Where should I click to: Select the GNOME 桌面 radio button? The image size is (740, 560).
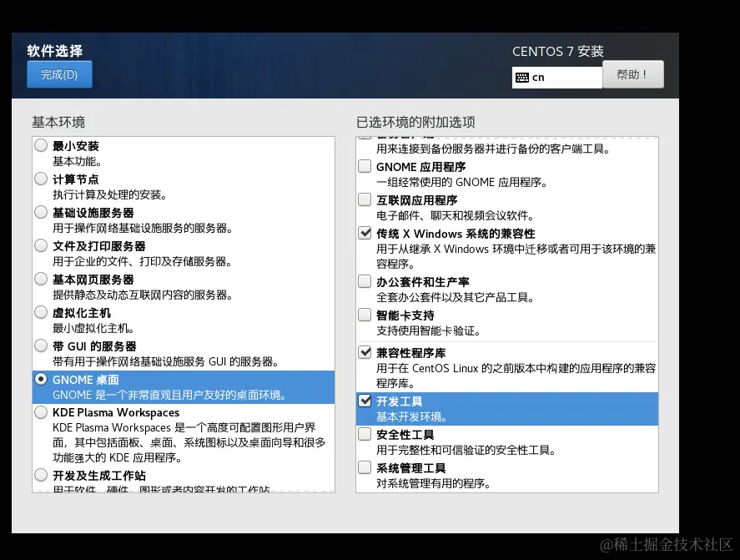pyautogui.click(x=41, y=379)
